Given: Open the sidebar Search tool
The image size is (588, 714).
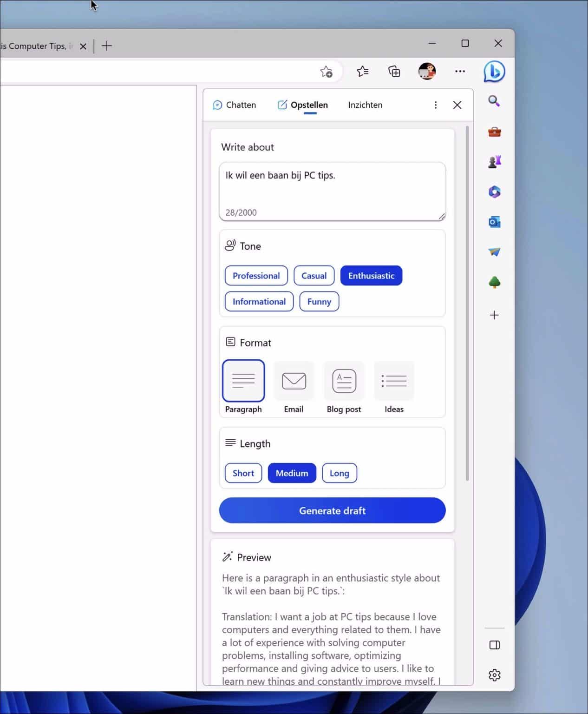Looking at the screenshot, I should pos(494,101).
